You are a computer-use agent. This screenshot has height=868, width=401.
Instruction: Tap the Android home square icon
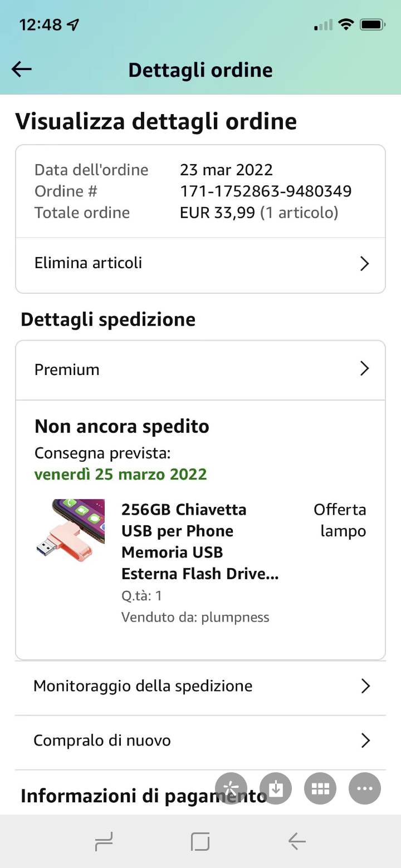pos(200,841)
